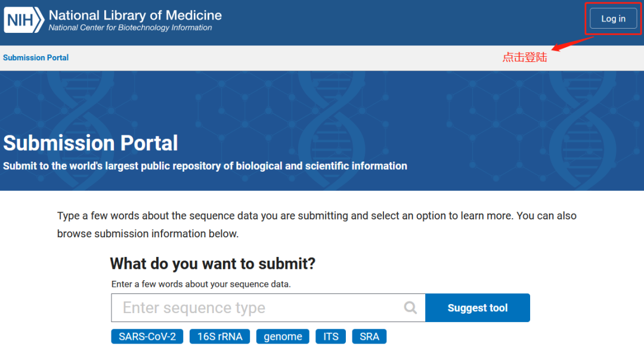Viewport: 644px width, 356px height.
Task: Select the SARS-CoV-2 suggestion chip
Action: tap(147, 336)
